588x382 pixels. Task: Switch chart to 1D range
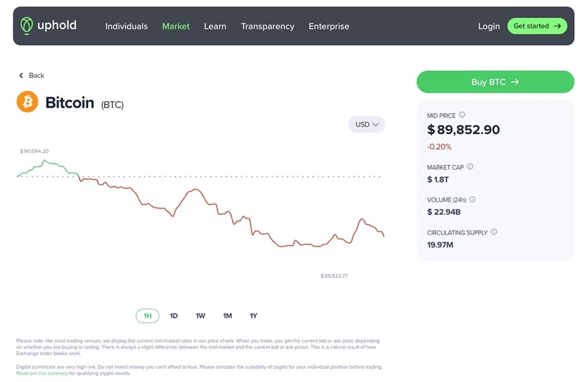174,316
